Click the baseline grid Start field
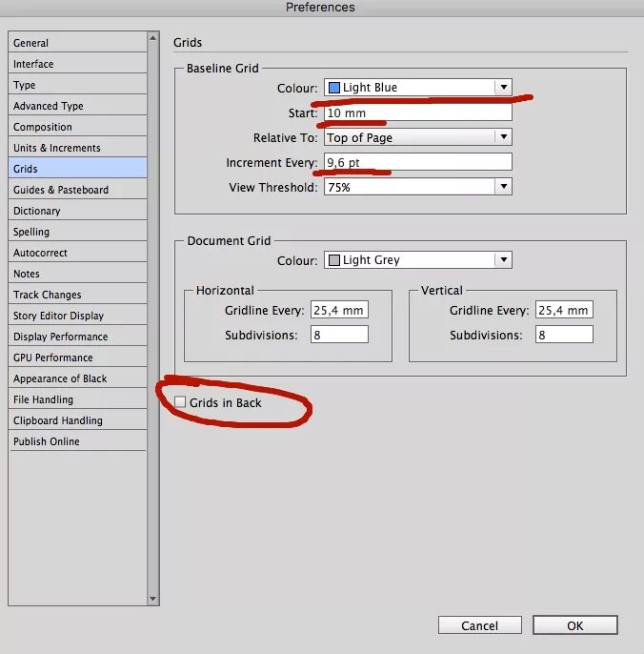The height and width of the screenshot is (654, 644). [x=418, y=112]
